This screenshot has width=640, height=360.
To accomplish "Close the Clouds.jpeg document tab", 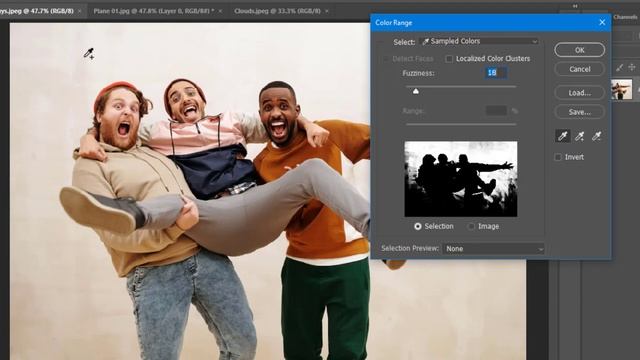I will pos(327,11).
